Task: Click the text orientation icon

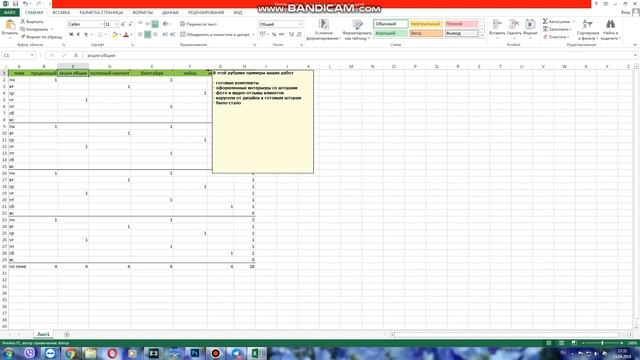Action: pyautogui.click(x=165, y=24)
